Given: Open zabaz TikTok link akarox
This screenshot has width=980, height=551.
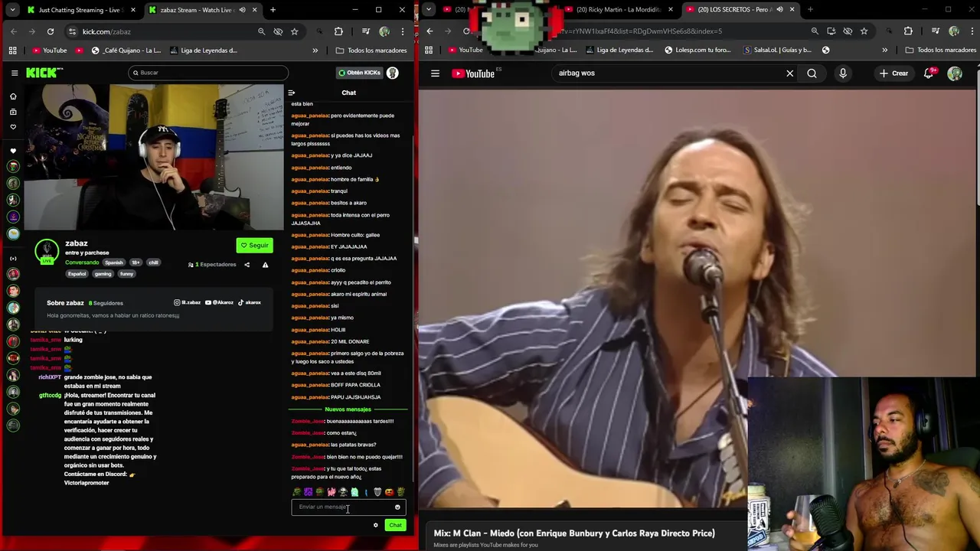Looking at the screenshot, I should (x=250, y=302).
